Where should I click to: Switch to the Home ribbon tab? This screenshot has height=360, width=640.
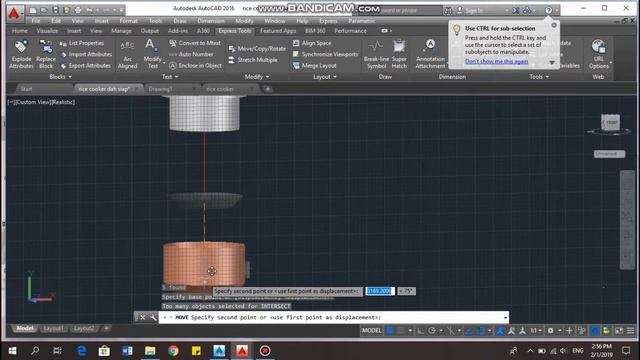pyautogui.click(x=20, y=31)
